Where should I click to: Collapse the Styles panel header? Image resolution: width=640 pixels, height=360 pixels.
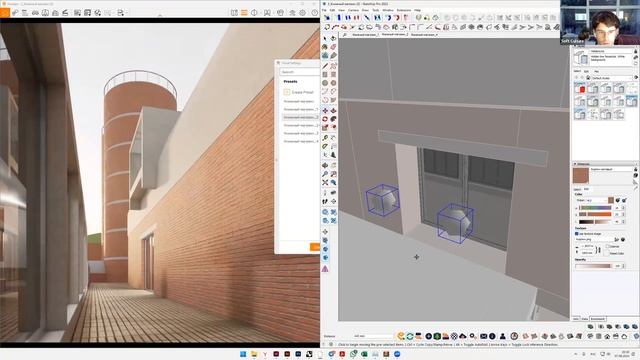click(604, 47)
